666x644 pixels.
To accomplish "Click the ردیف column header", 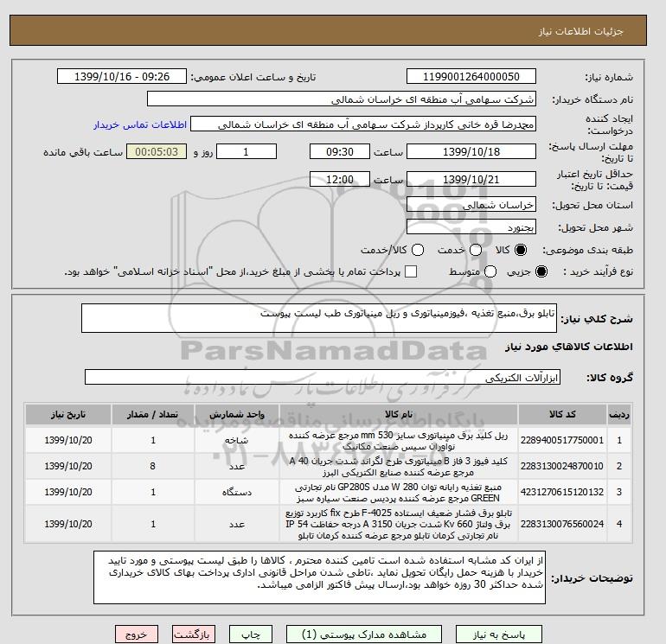I will (618, 414).
